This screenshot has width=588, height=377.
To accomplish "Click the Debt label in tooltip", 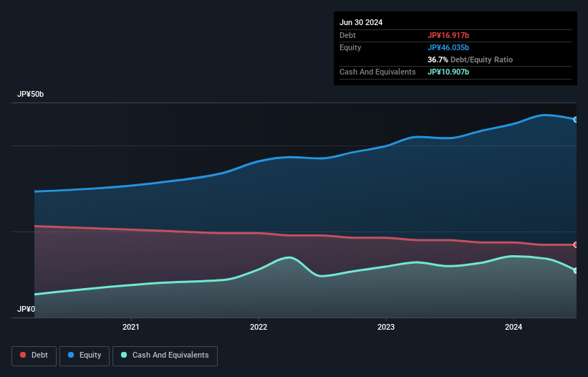I will pyautogui.click(x=347, y=35).
